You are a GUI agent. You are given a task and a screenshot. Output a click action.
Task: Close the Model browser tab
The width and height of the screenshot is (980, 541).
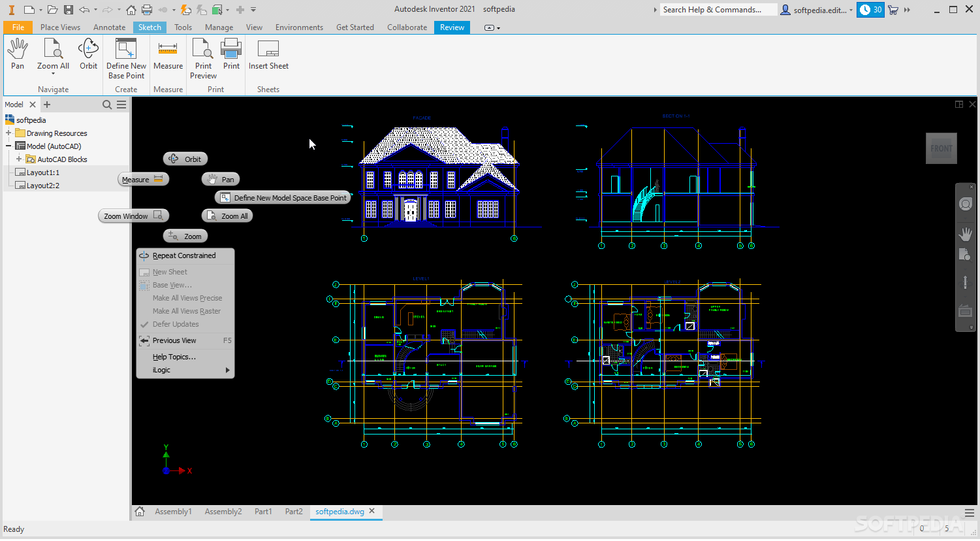[33, 105]
